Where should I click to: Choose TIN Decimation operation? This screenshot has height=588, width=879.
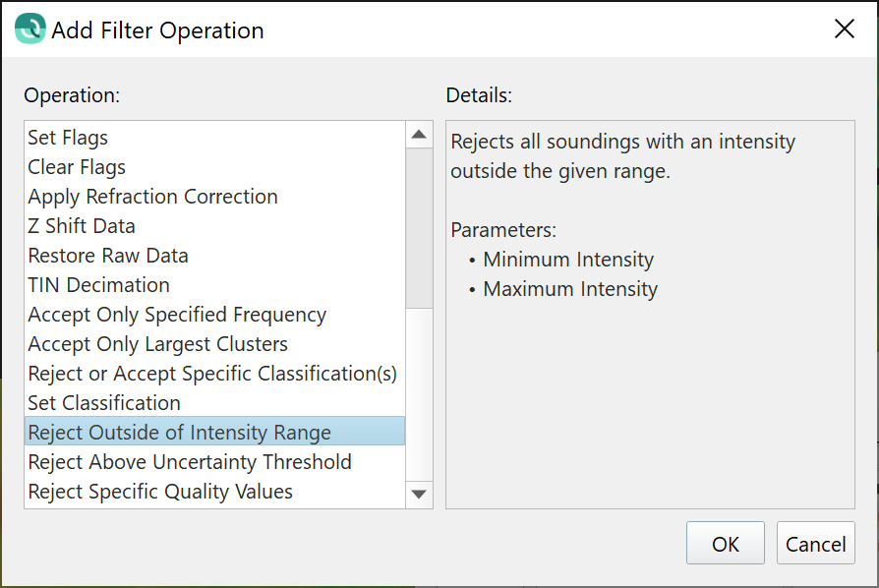[x=98, y=285]
